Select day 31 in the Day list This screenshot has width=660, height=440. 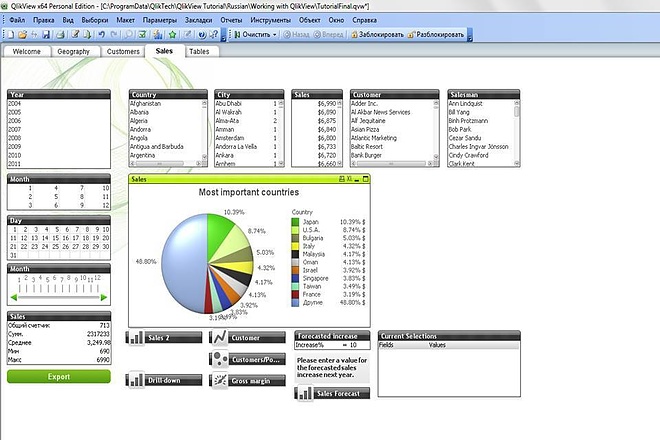(13, 255)
